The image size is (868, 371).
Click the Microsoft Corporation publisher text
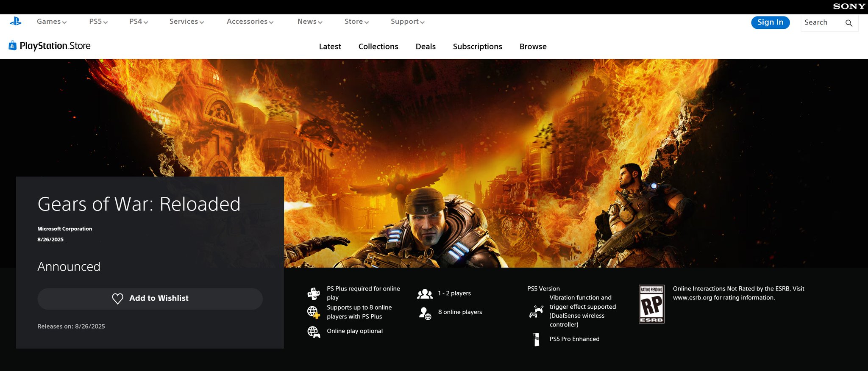click(64, 229)
